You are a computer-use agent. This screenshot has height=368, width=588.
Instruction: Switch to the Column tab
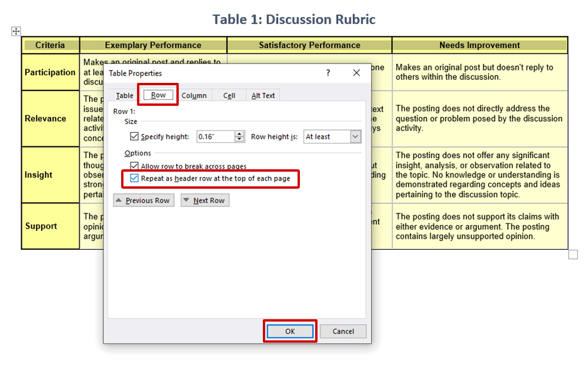click(x=194, y=95)
